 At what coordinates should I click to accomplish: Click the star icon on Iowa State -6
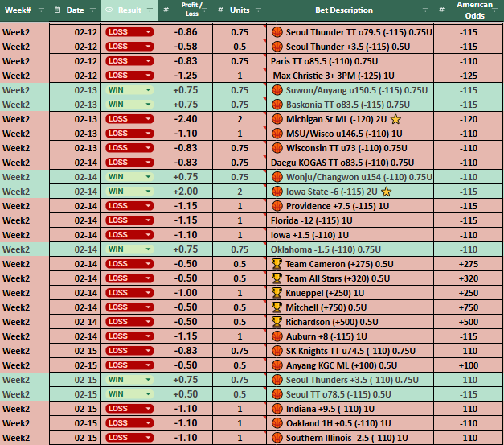tap(387, 192)
